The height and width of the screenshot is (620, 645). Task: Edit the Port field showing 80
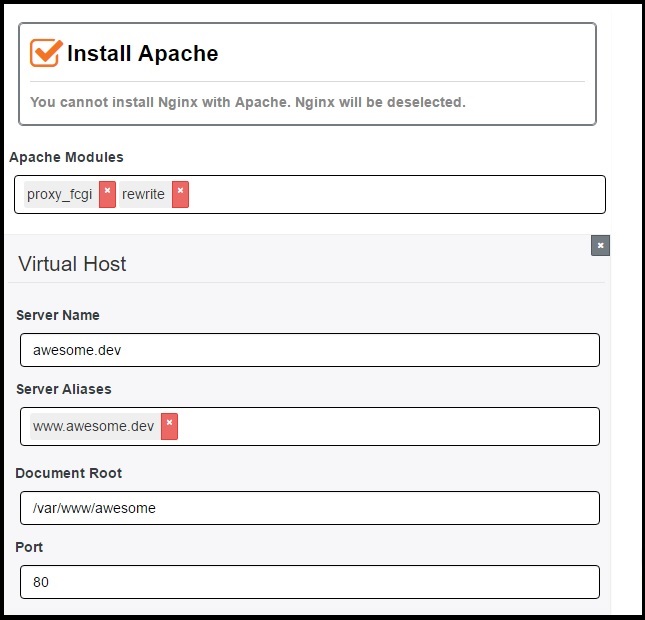310,582
